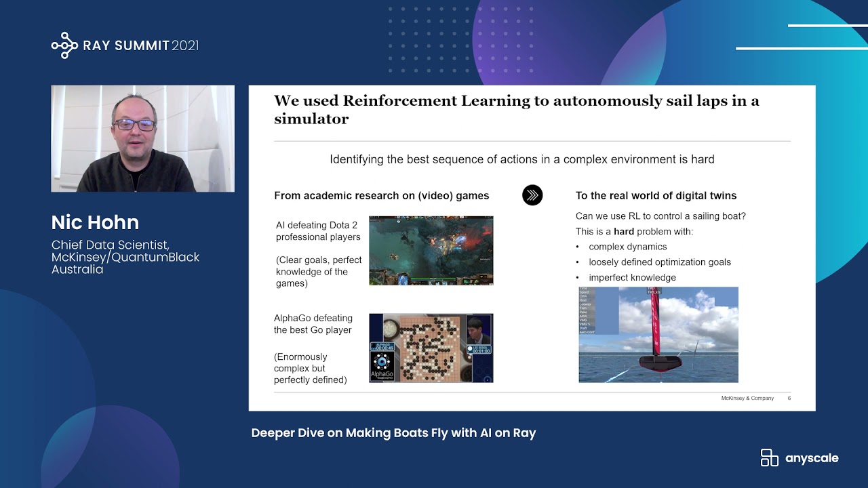Click the "anyscale" wordmark text
Image resolution: width=868 pixels, height=488 pixels.
pyautogui.click(x=812, y=458)
